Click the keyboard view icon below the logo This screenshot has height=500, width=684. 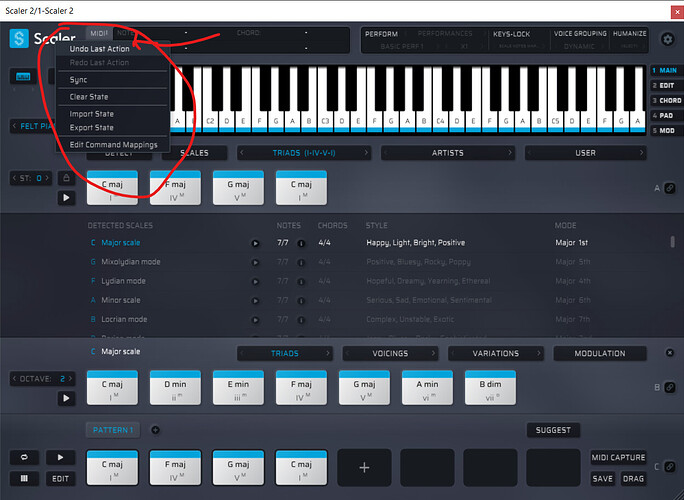(x=23, y=77)
